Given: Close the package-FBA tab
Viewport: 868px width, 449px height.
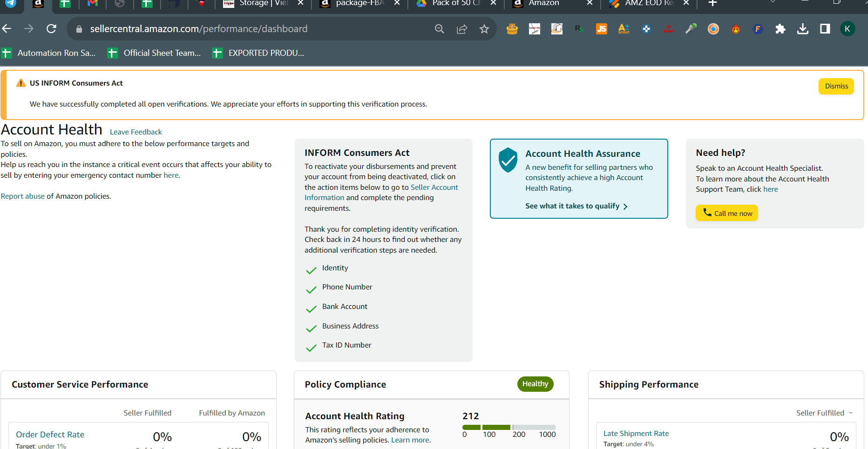Looking at the screenshot, I should (397, 3).
